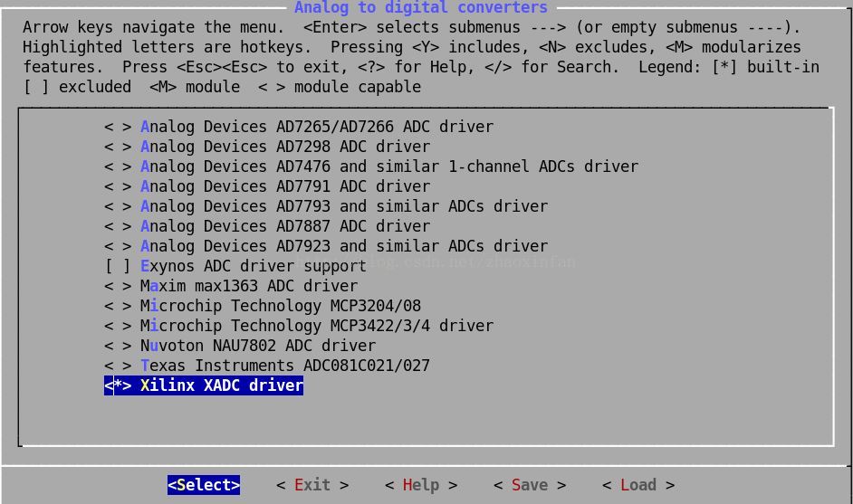Select the Analog Devices AD7791 ADC driver entry

(285, 186)
